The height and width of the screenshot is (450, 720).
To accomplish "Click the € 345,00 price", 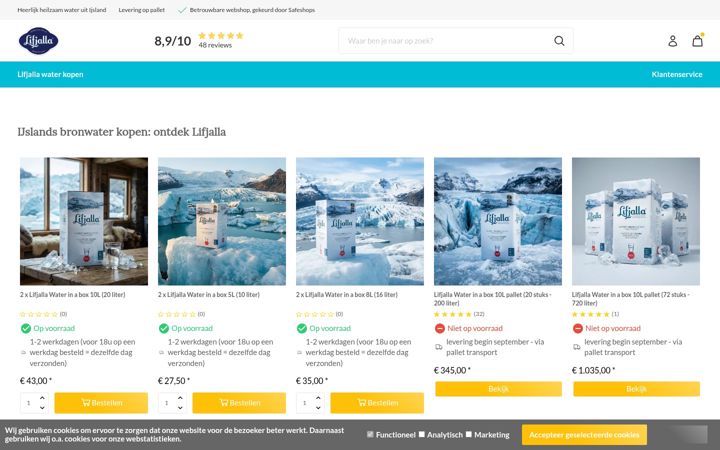I will tap(452, 370).
